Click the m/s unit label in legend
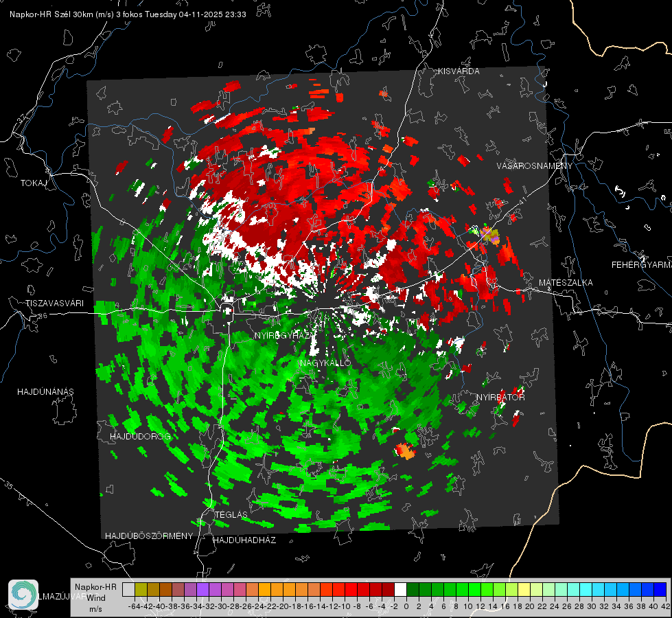 [95, 609]
